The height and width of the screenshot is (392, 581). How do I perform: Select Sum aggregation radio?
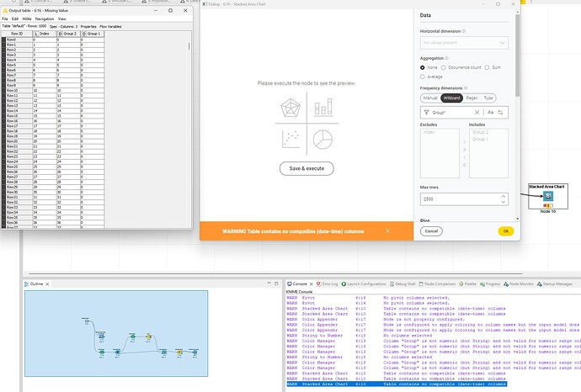(487, 68)
